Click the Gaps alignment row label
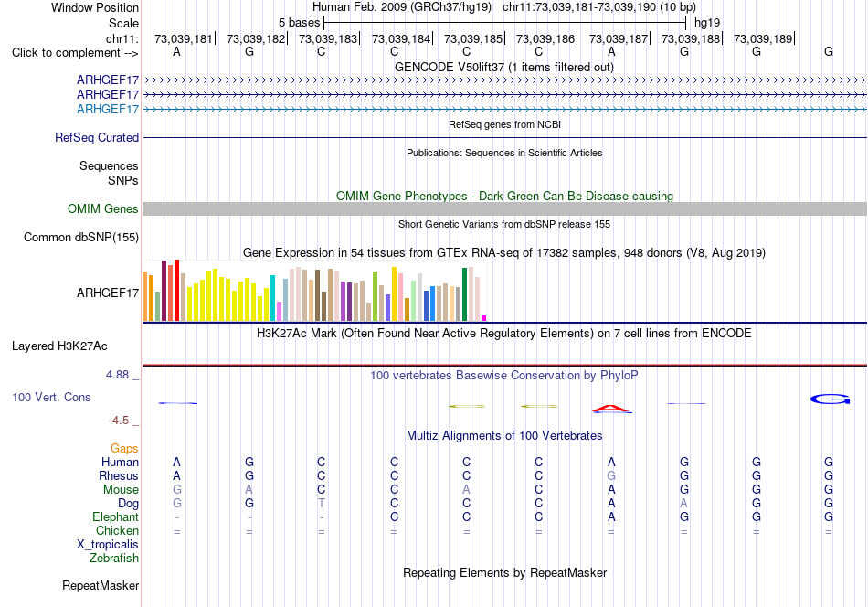The image size is (868, 607). tap(124, 448)
